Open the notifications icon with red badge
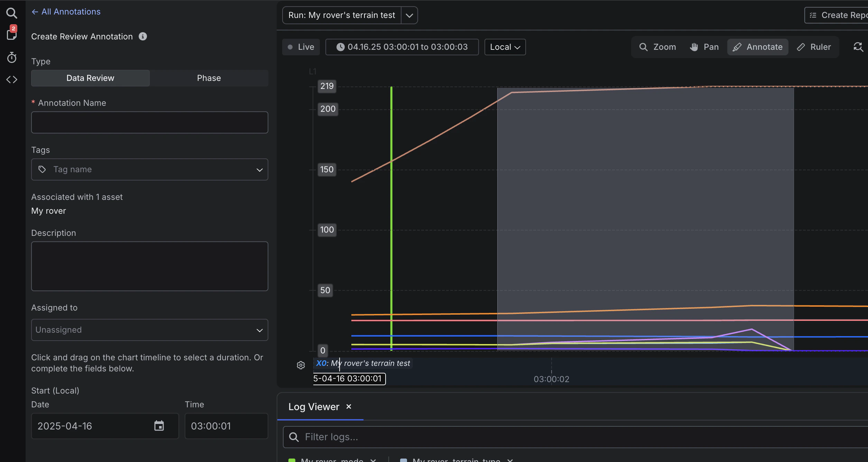This screenshot has width=868, height=462. click(x=12, y=34)
